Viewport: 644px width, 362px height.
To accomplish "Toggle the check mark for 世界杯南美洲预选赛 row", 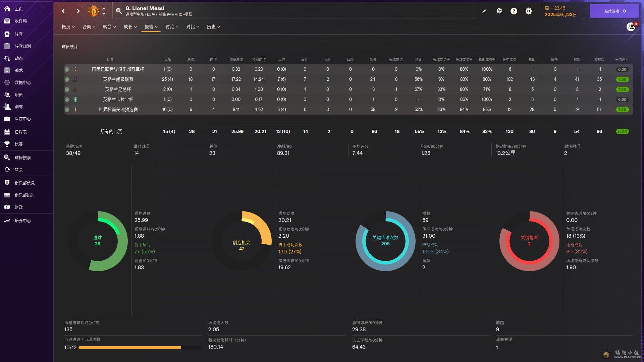I will click(x=67, y=110).
